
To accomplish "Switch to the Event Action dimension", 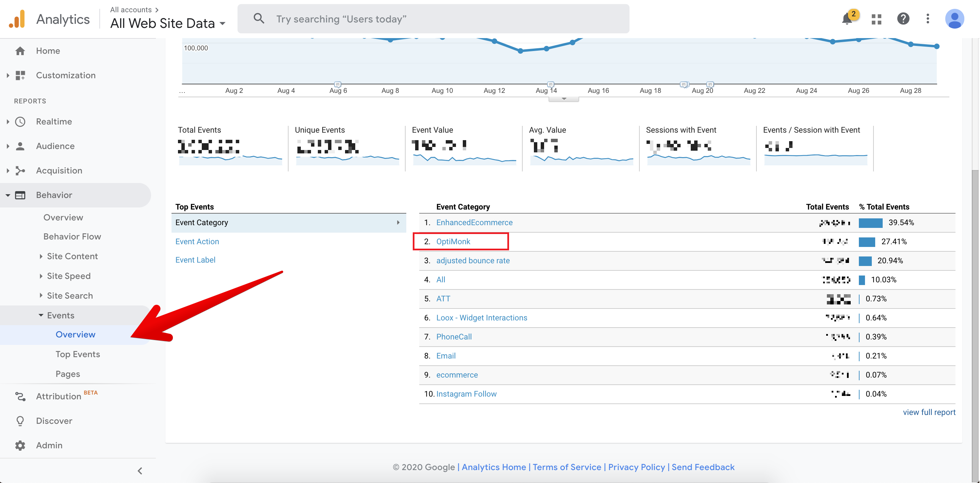I will [197, 241].
